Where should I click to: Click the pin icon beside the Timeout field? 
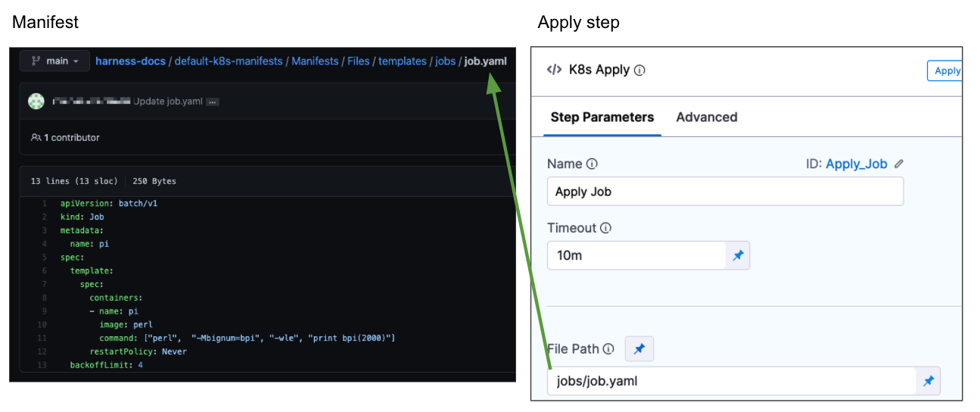(x=738, y=256)
